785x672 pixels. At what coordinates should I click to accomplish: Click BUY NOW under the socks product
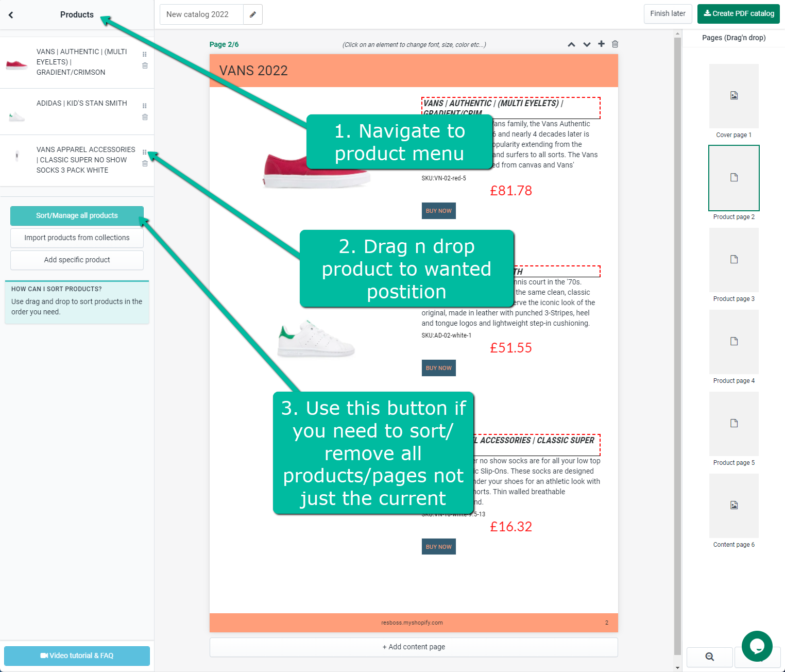tap(439, 547)
